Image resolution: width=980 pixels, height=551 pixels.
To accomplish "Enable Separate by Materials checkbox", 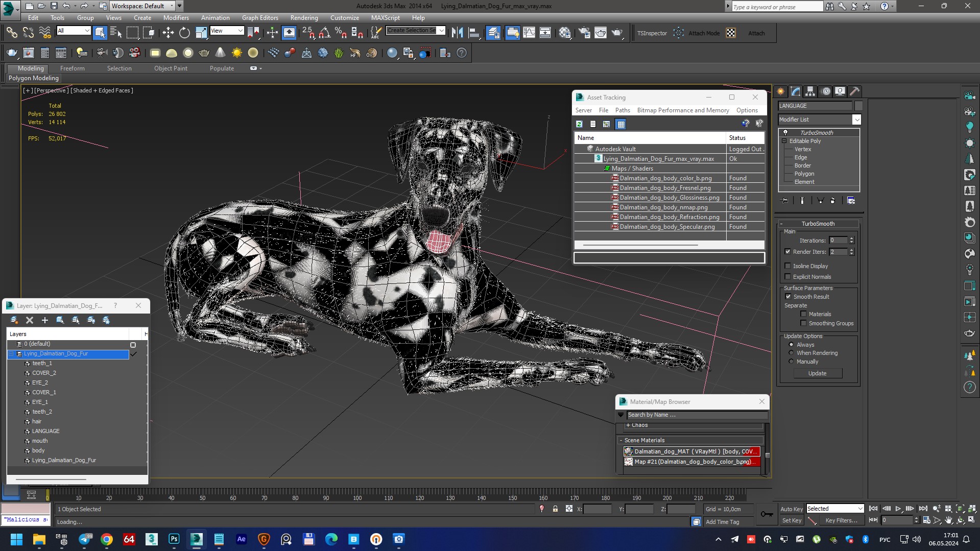I will pyautogui.click(x=803, y=314).
